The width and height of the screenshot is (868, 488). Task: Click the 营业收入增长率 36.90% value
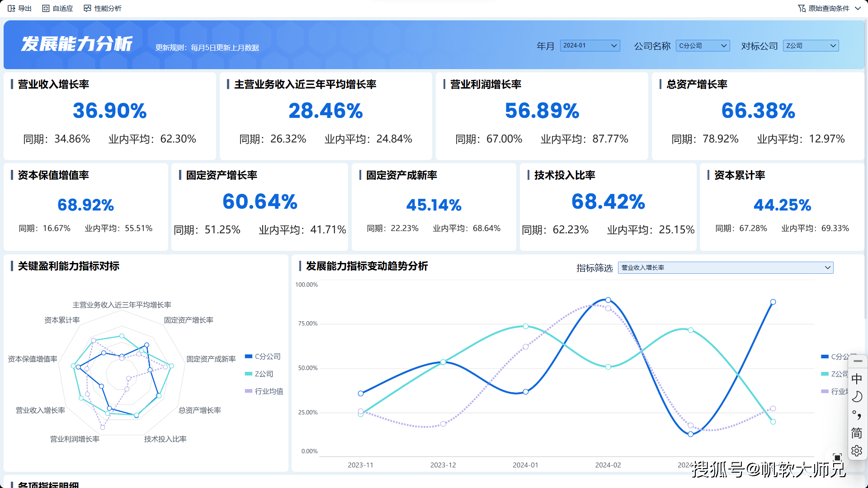tap(110, 111)
